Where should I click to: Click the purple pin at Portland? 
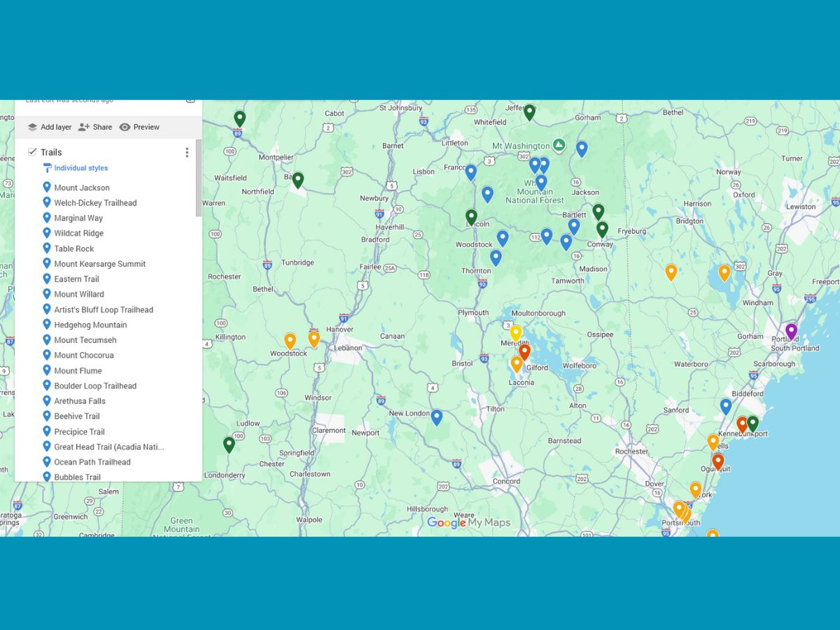[791, 330]
